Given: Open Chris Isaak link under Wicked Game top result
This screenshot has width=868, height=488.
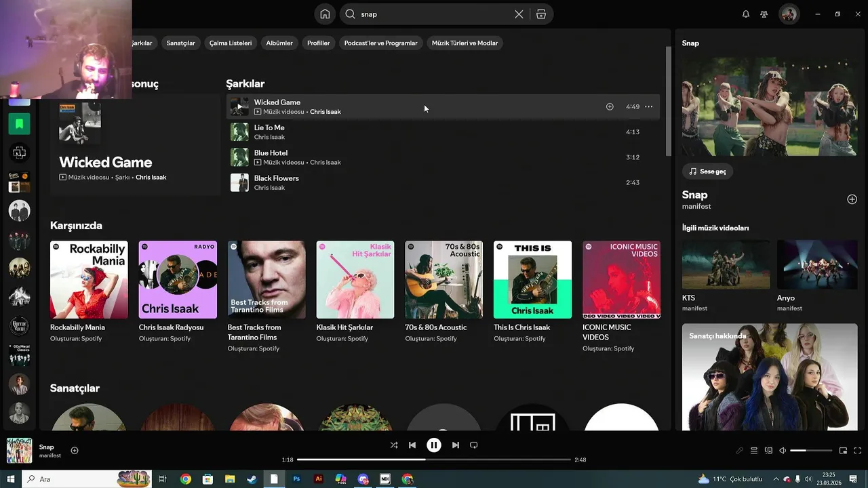Looking at the screenshot, I should pos(151,178).
